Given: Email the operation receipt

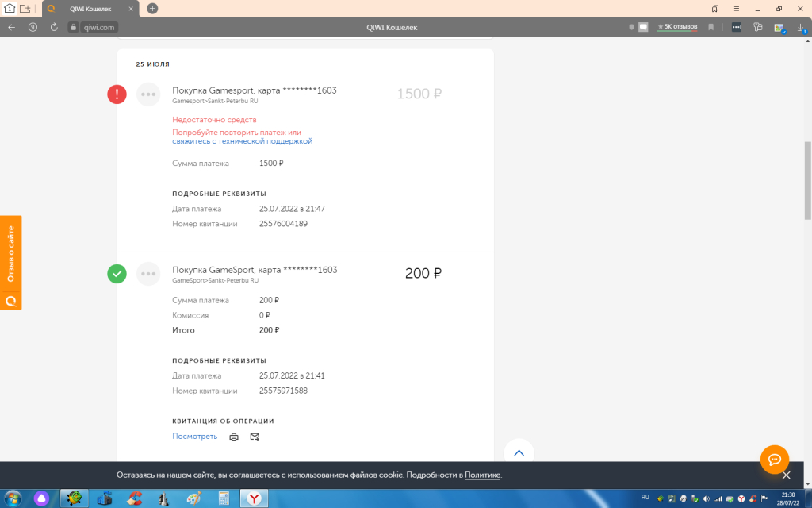Looking at the screenshot, I should pos(255,437).
